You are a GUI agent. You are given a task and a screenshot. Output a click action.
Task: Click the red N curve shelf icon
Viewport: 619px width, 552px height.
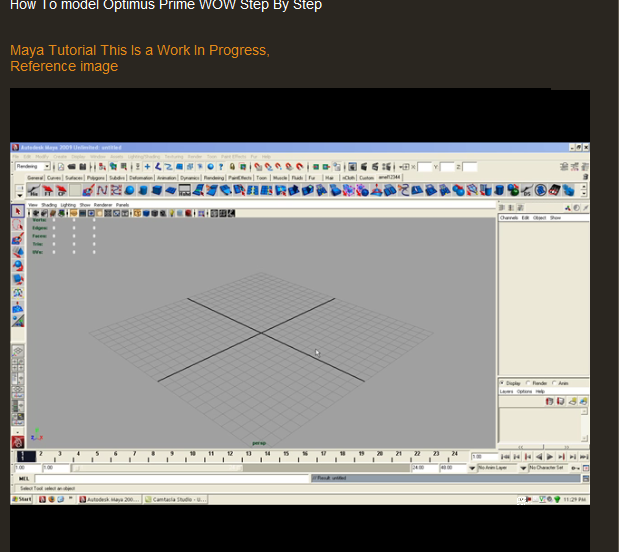[x=102, y=190]
